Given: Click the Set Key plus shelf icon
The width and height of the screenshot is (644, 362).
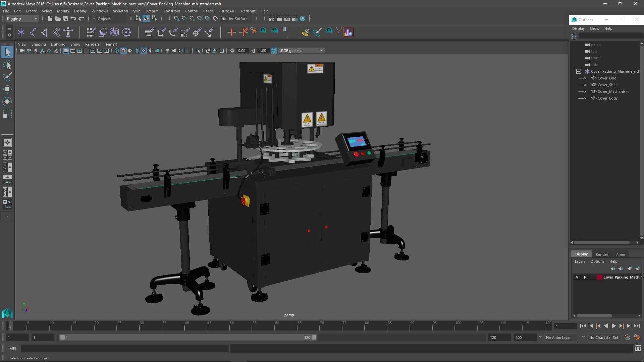Looking at the screenshot, I should 231,32.
